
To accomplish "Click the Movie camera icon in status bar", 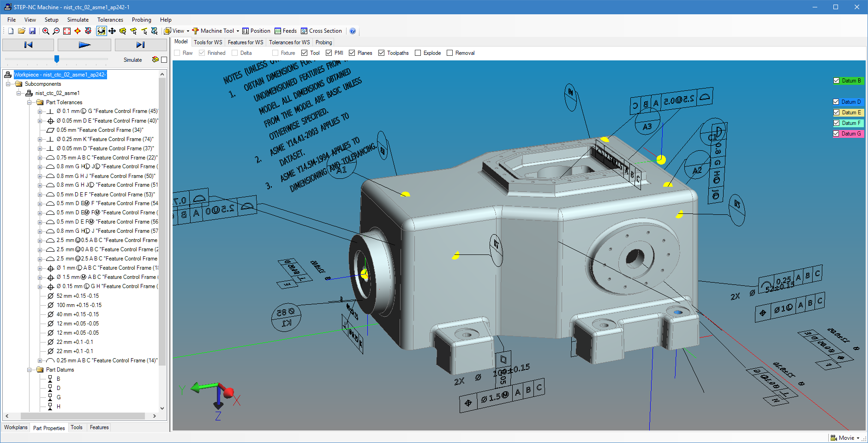I will 834,438.
